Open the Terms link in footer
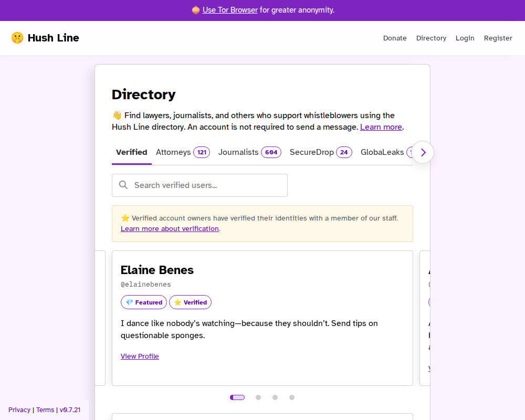This screenshot has width=525, height=420. [x=45, y=410]
